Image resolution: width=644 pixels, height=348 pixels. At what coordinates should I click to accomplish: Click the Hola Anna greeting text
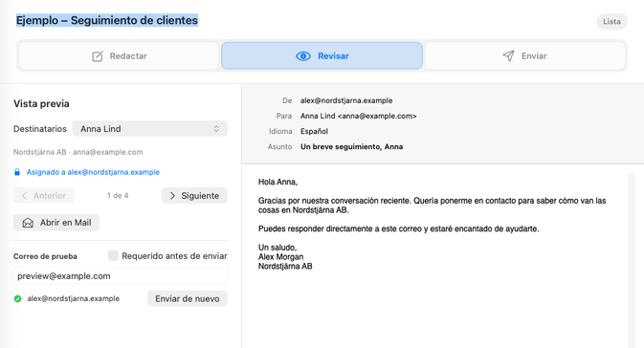click(x=278, y=182)
